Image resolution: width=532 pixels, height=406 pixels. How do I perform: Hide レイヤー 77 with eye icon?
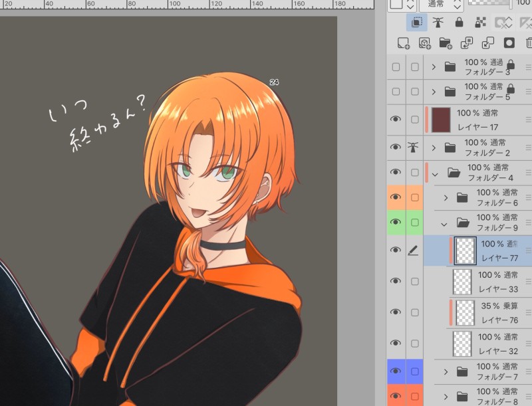click(396, 250)
